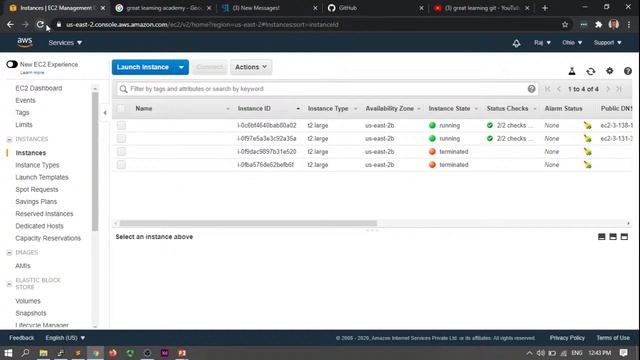640x360 pixels.
Task: Collapse the ELASTIC BLOCK STORE section
Action: pyautogui.click(x=9, y=284)
